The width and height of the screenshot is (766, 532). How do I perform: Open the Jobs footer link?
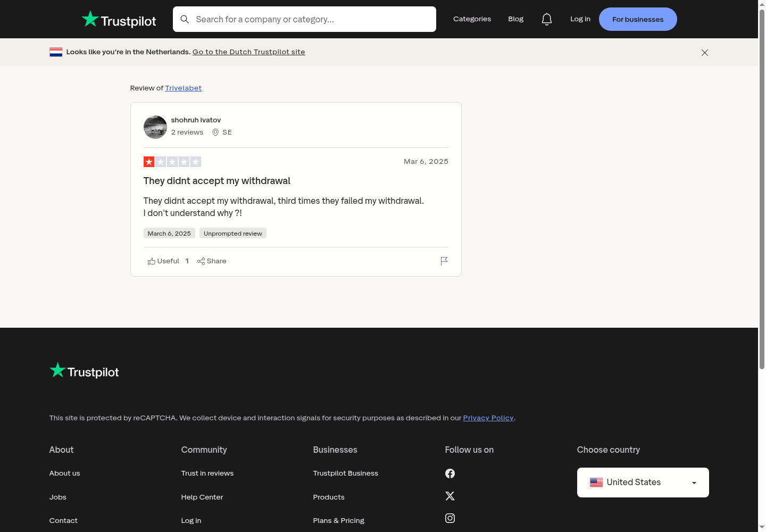tap(58, 497)
